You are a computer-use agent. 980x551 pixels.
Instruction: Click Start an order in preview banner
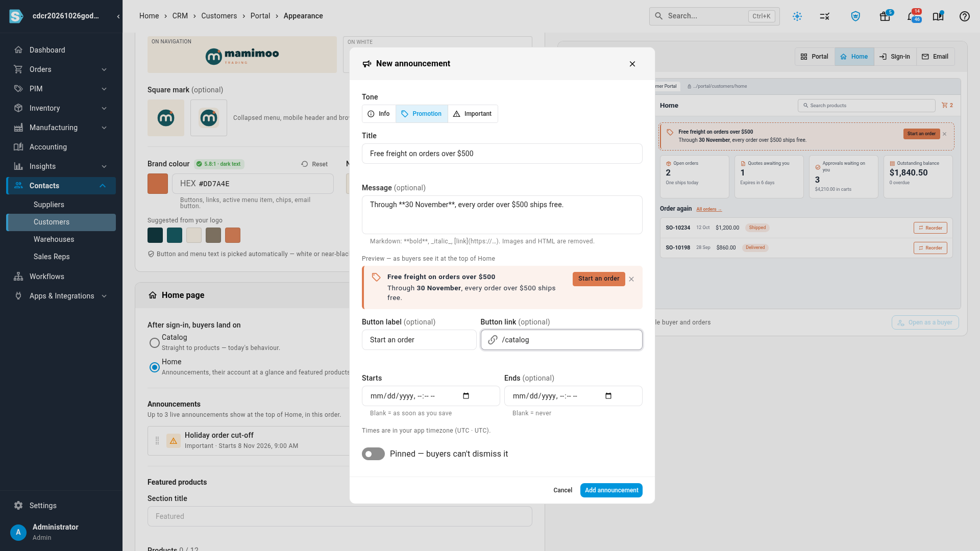pos(599,279)
